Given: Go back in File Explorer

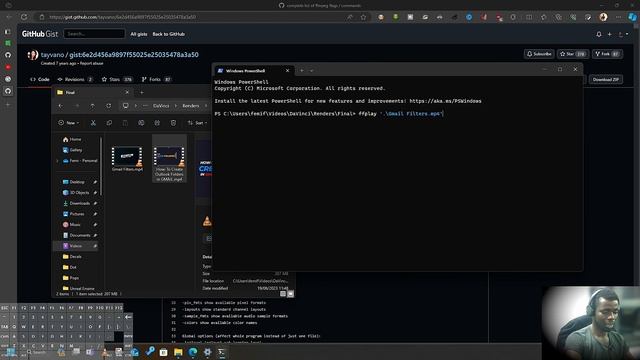Looking at the screenshot, I should coord(60,106).
